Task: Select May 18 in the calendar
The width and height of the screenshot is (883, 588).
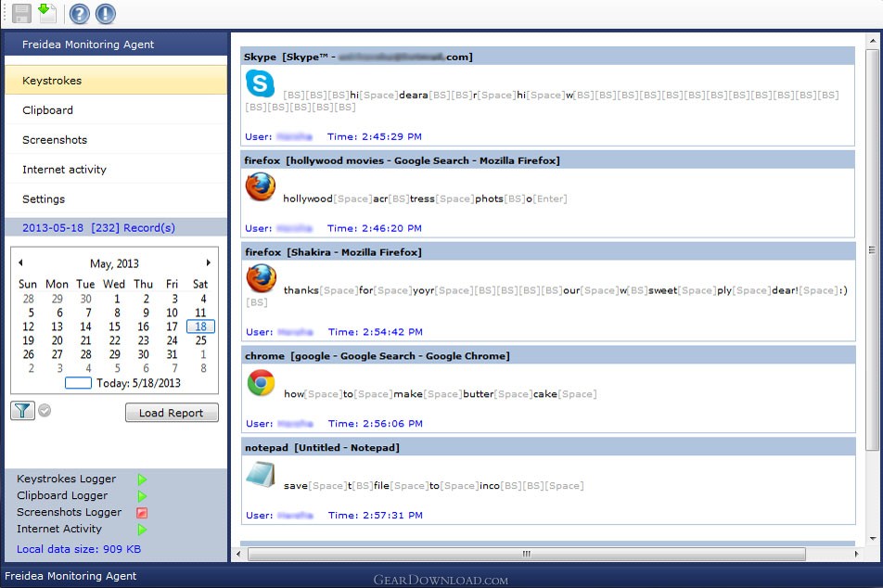Action: click(200, 326)
